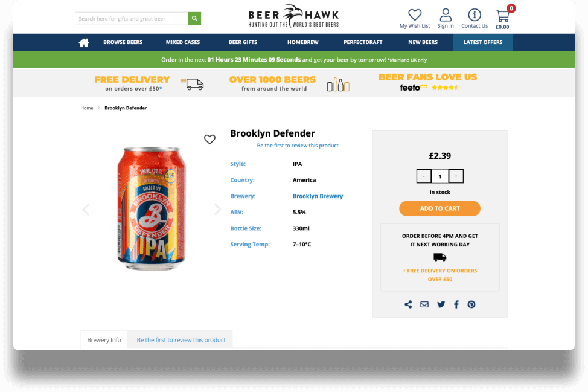The height and width of the screenshot is (392, 588).
Task: Decrease quantity with minus button
Action: (x=424, y=176)
